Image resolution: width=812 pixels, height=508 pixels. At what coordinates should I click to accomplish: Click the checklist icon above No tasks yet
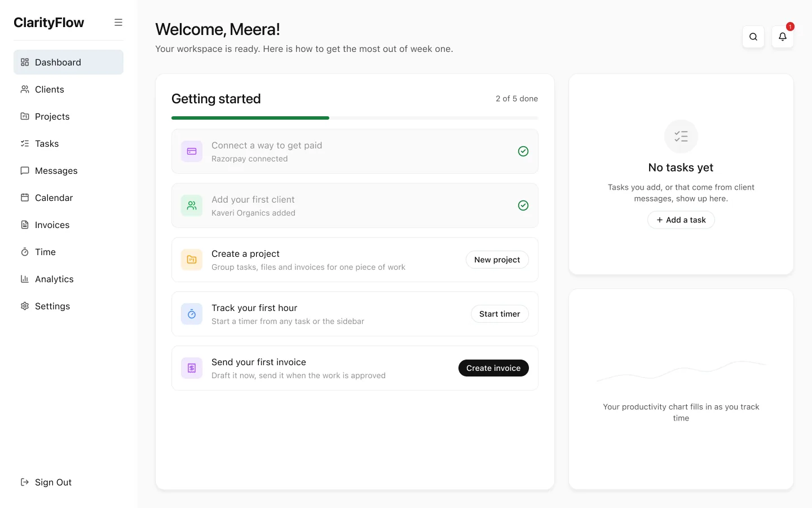(x=681, y=136)
